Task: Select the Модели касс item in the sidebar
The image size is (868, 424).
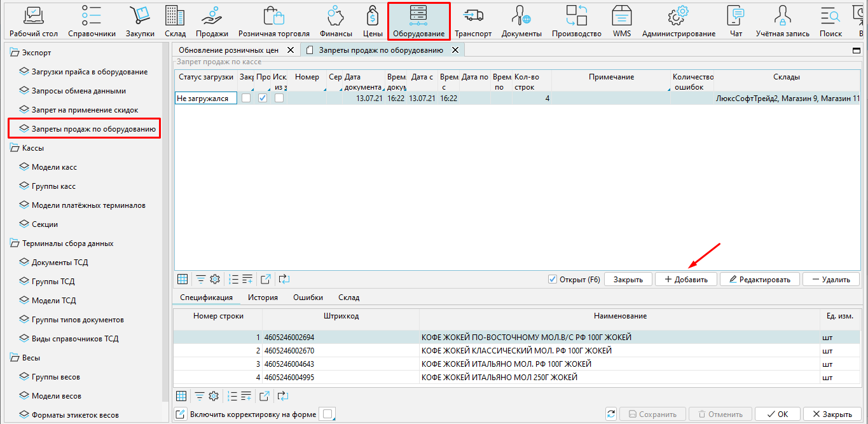Action: (x=54, y=167)
